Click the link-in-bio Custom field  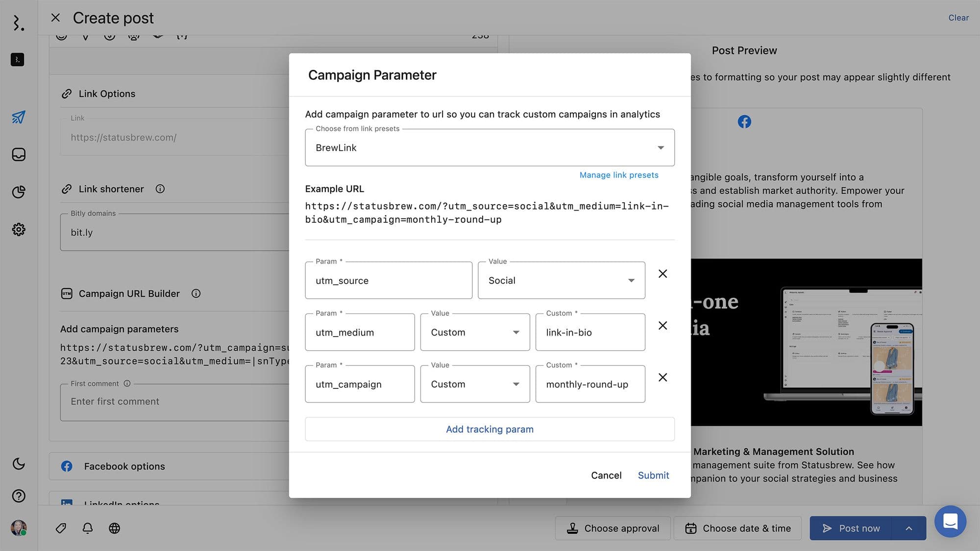coord(590,332)
